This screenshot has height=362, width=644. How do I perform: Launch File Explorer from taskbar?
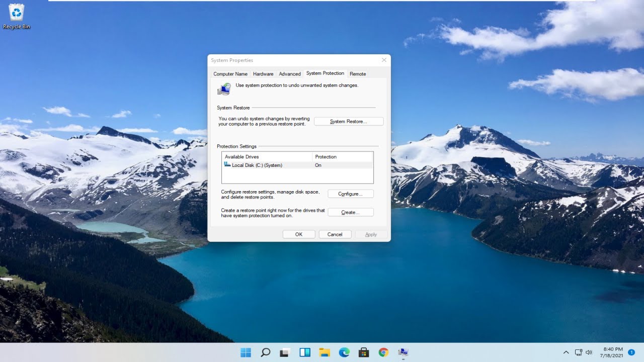point(324,352)
